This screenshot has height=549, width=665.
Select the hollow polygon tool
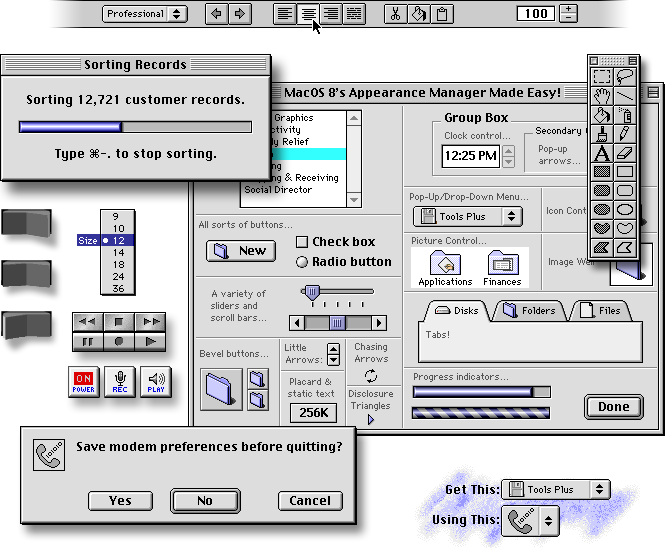[x=625, y=247]
